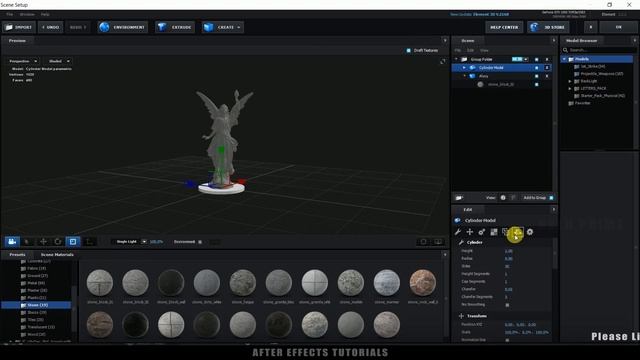Open the Single Light lighting dropdown

pos(130,242)
